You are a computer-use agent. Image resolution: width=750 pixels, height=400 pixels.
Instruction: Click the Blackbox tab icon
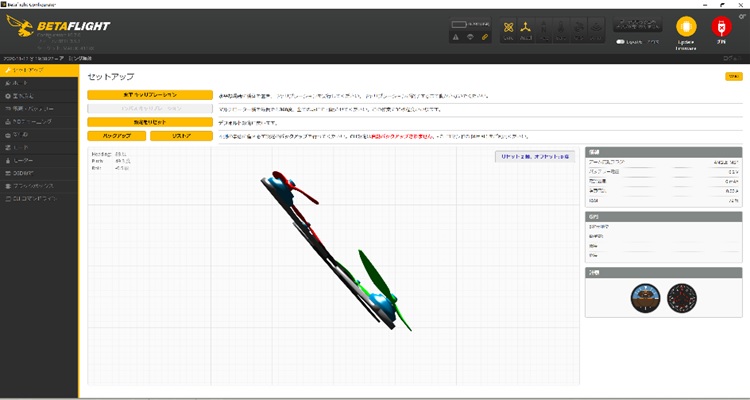pyautogui.click(x=7, y=186)
